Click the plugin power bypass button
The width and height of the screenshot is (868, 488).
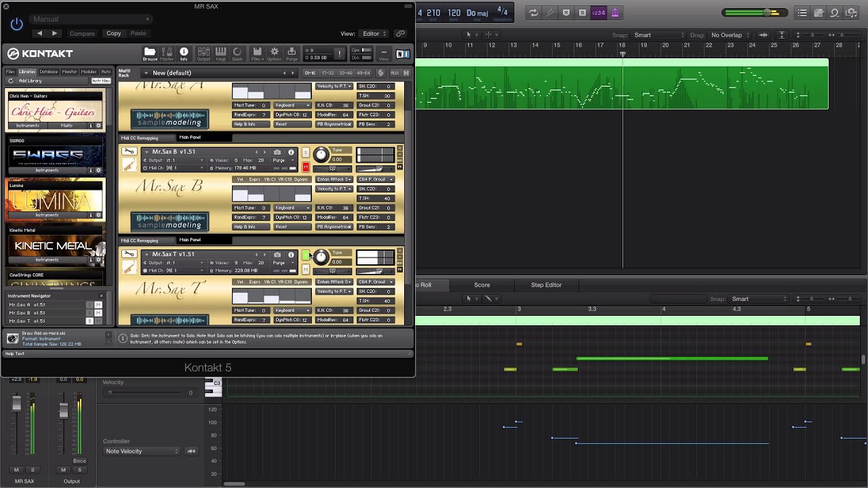click(17, 24)
